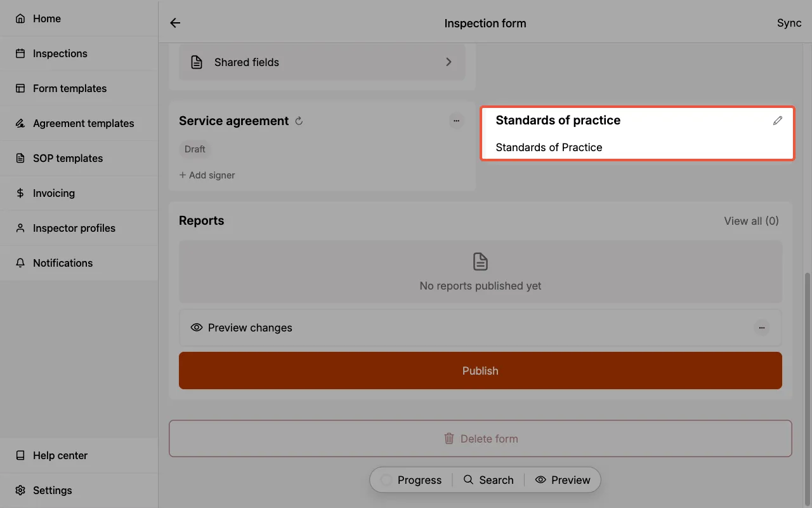Click the back arrow in the header
Screen dimensions: 812x508
pos(174,23)
